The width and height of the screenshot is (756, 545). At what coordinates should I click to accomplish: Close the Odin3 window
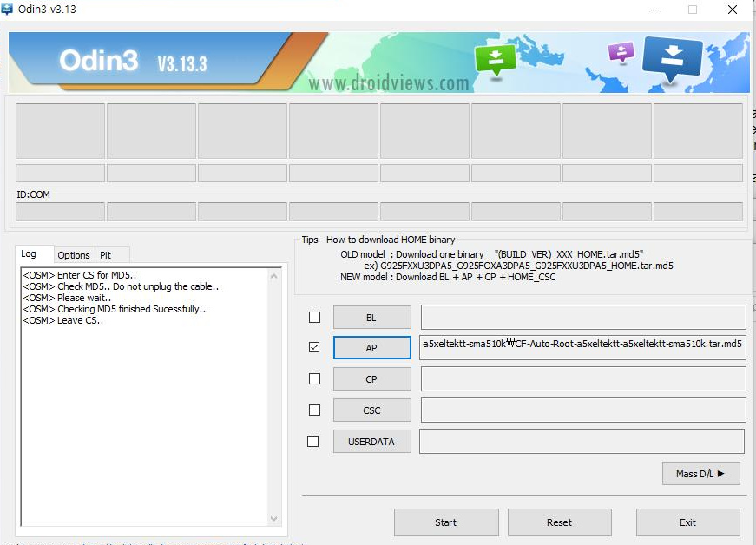tap(733, 10)
